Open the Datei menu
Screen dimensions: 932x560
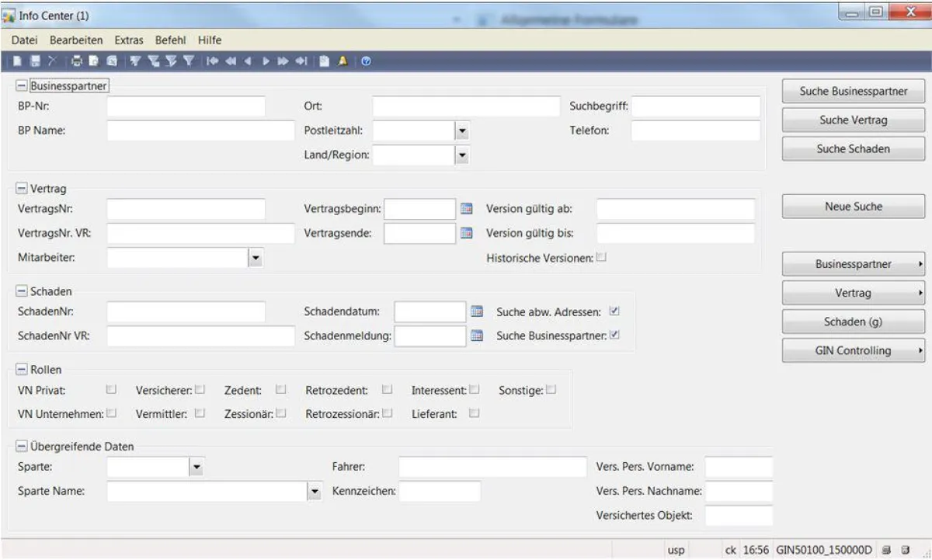click(25, 40)
